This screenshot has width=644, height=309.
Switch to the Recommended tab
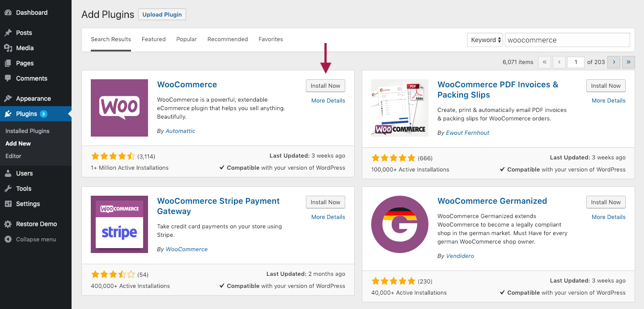pos(228,39)
